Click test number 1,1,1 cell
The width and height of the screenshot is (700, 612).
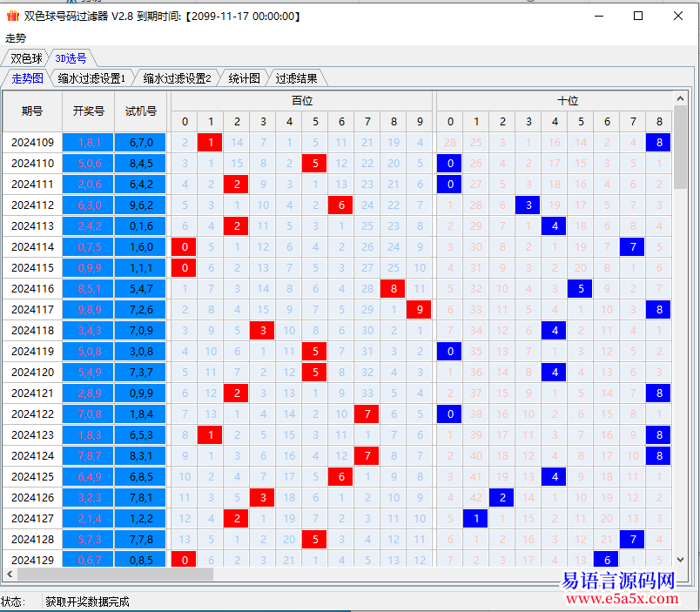coord(141,268)
